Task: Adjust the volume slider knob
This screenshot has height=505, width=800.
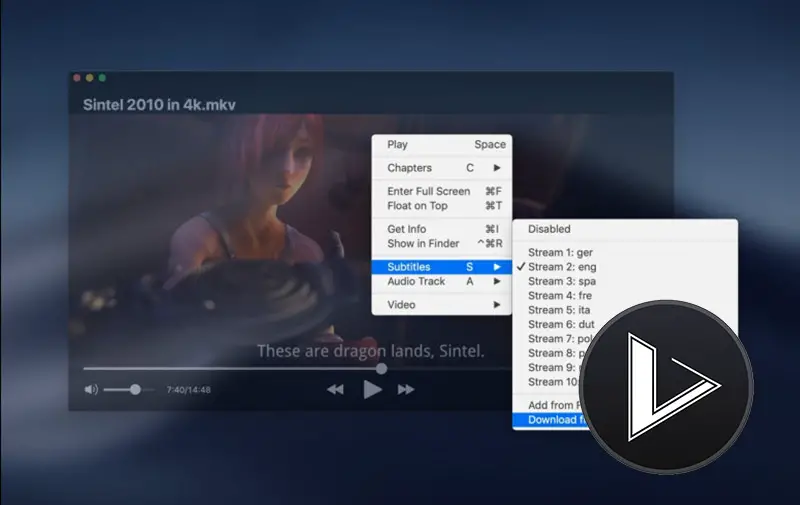Action: (x=135, y=390)
